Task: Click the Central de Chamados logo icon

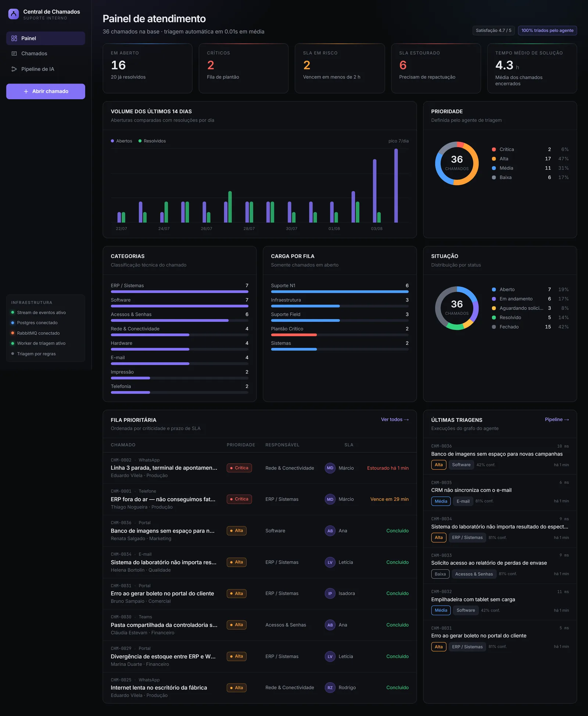Action: (x=14, y=14)
